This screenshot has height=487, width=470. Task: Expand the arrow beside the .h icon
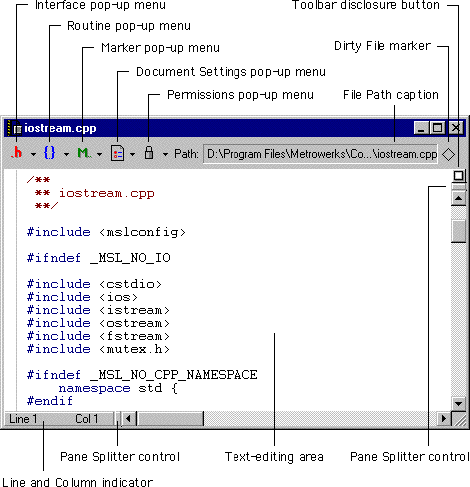[33, 154]
